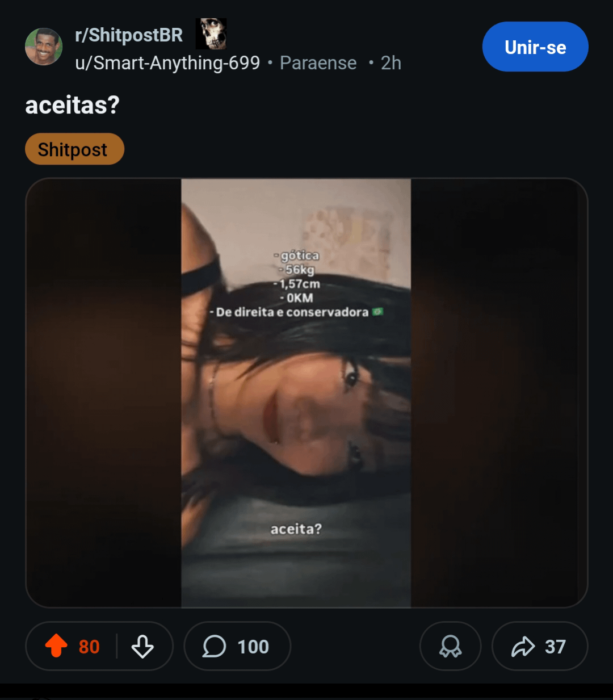Upvote the post with the orange arrow
This screenshot has height=700, width=613.
[56, 645]
